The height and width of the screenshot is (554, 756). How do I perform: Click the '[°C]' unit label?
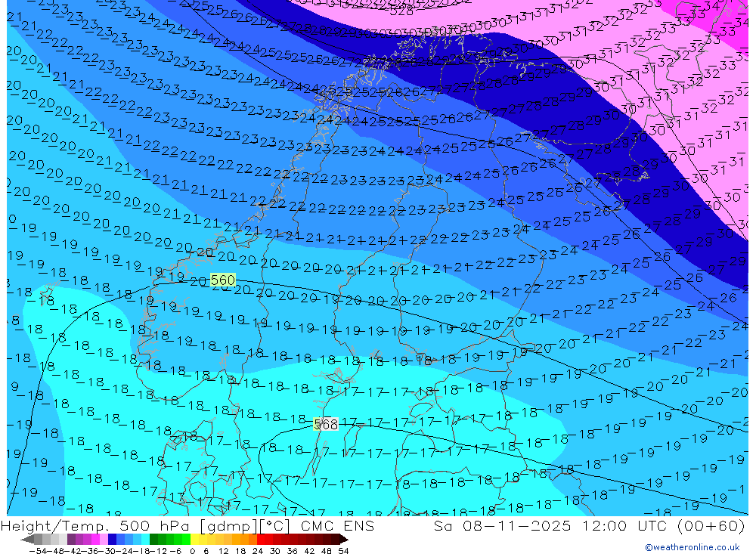click(274, 526)
